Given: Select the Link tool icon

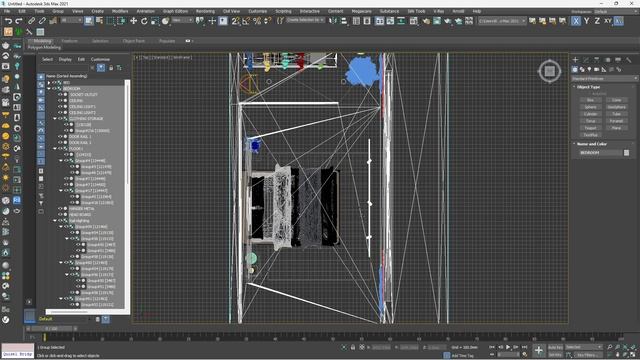Looking at the screenshot, I should pos(31,20).
